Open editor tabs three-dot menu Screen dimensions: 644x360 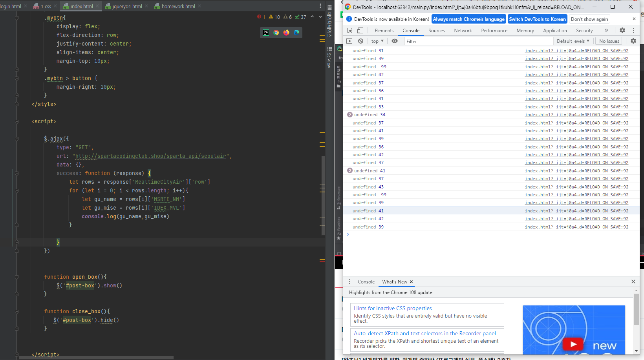(320, 6)
